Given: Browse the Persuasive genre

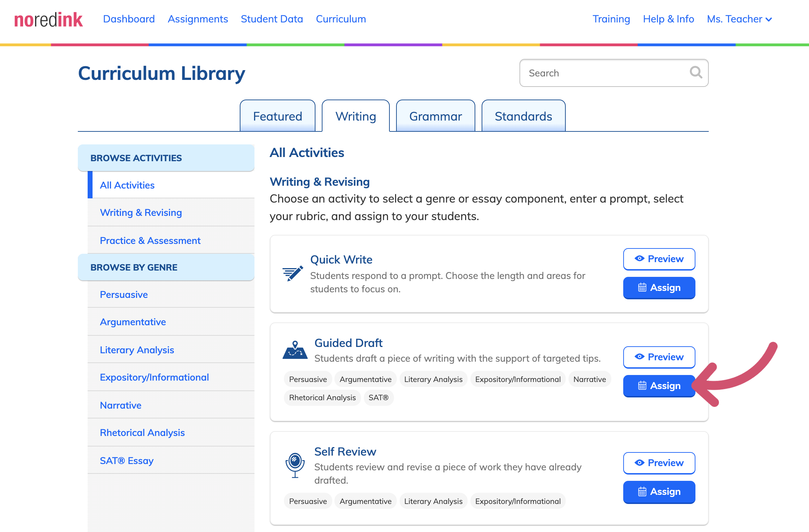Looking at the screenshot, I should click(171, 294).
